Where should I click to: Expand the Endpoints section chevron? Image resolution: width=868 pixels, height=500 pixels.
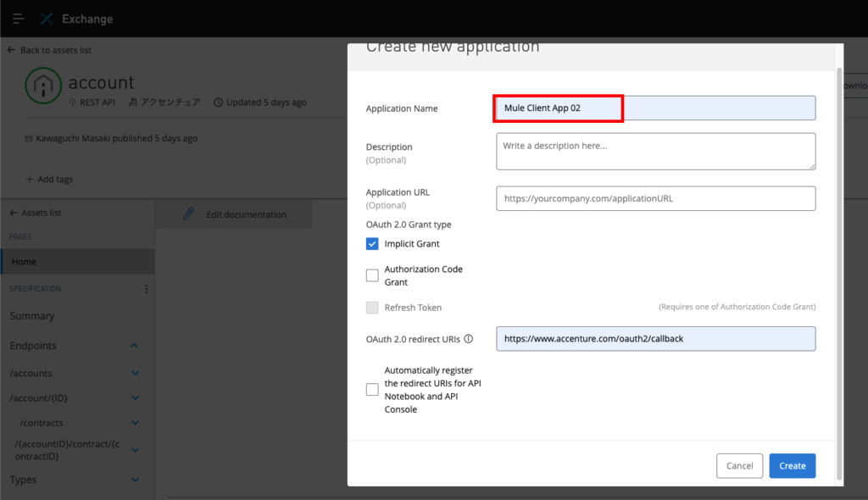point(134,346)
